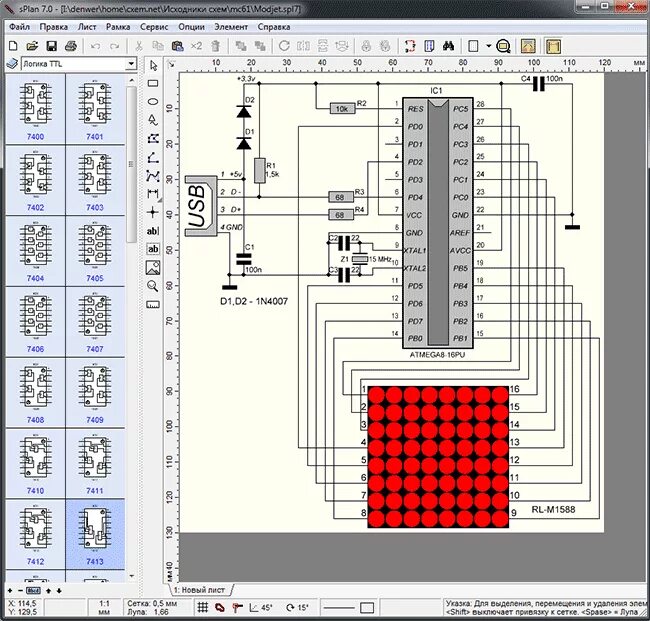Viewport: 650px width, 621px height.
Task: Toggle the rubber-band mode icon in status bar
Action: [237, 608]
